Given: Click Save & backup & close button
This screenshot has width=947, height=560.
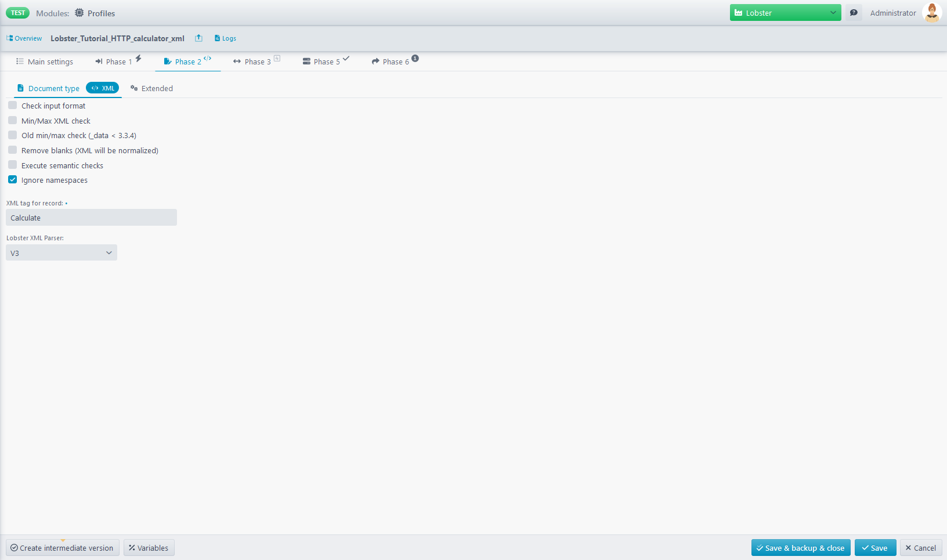Looking at the screenshot, I should pyautogui.click(x=801, y=548).
